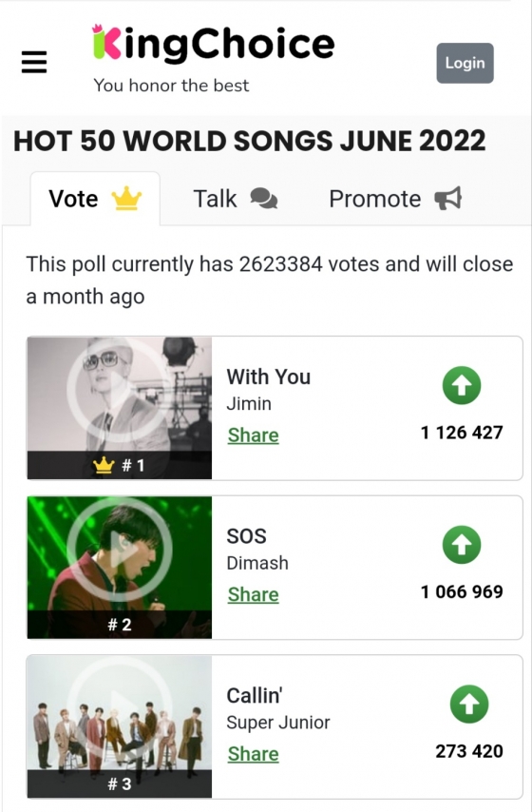The image size is (532, 812).
Task: Open the hamburger menu
Action: tap(34, 62)
